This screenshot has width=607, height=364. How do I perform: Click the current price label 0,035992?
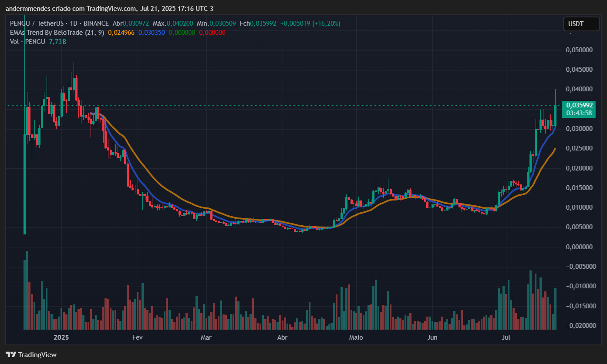tap(579, 105)
